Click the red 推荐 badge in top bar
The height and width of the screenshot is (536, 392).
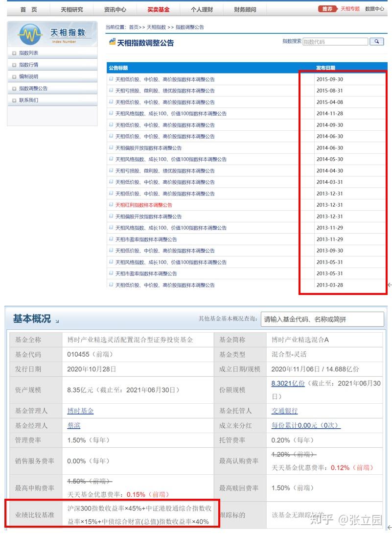[327, 9]
